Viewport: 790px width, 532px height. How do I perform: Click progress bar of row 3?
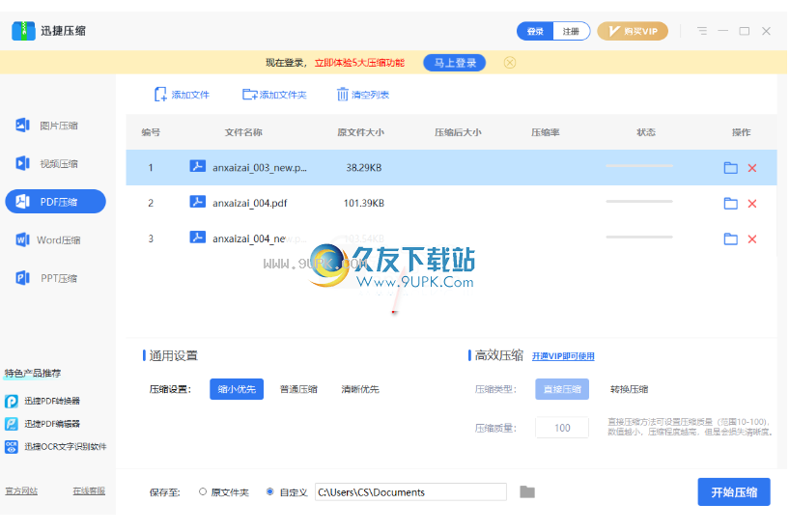(638, 237)
